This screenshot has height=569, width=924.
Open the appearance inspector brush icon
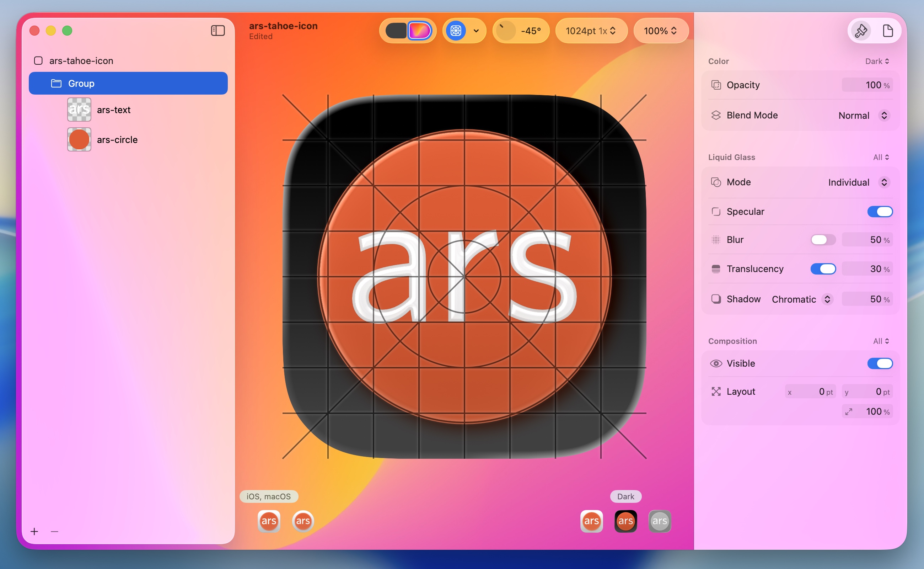[861, 31]
